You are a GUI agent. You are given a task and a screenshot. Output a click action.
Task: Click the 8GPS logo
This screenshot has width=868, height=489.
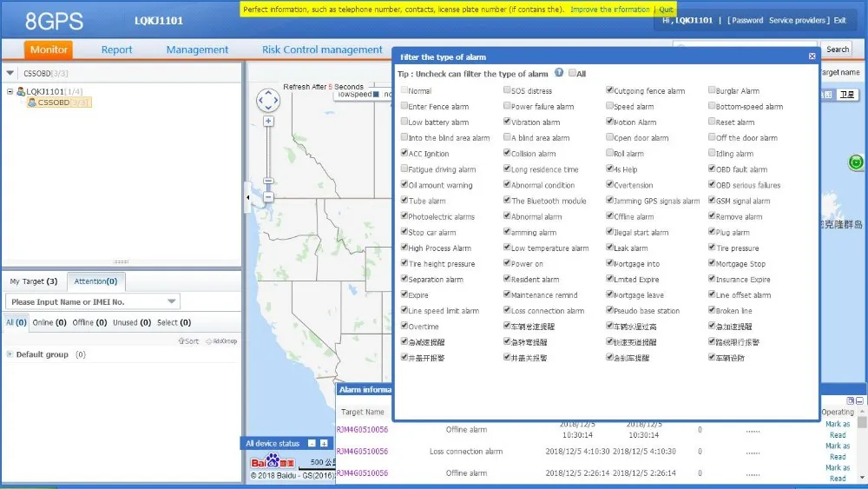54,21
